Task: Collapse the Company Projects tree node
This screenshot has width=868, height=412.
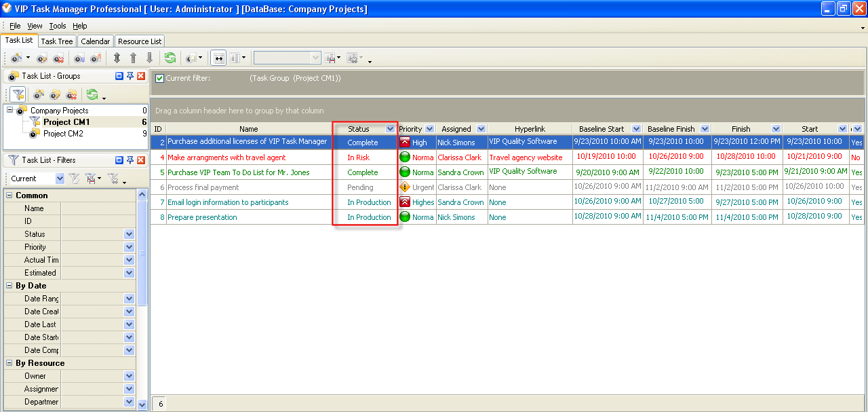Action: pos(9,110)
